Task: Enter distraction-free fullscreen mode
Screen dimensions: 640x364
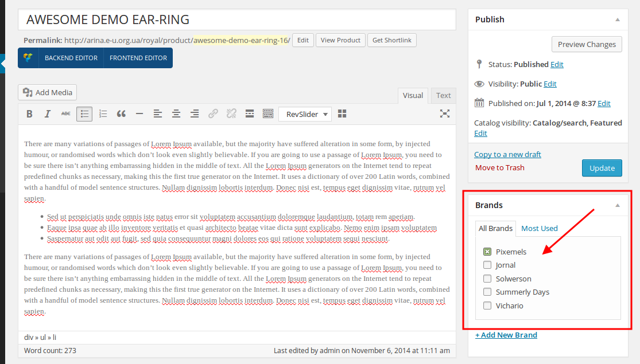Action: pos(445,114)
